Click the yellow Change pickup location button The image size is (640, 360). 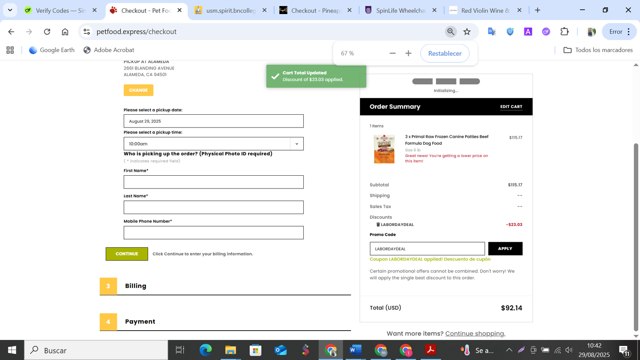tap(138, 90)
